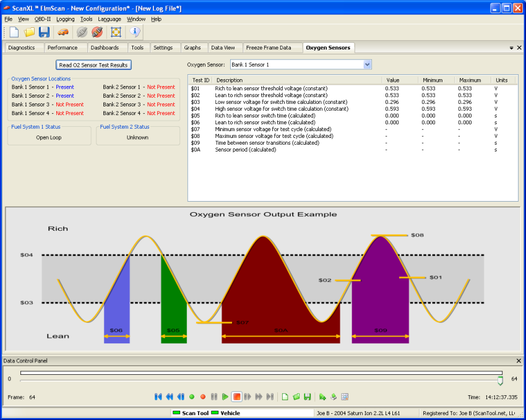Click the green Play button
Viewport: 526px width, 420px height.
coord(225,397)
